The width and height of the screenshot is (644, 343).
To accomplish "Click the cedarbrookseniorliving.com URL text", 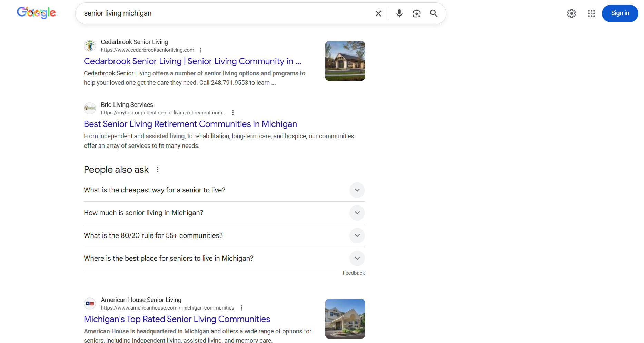I will (x=148, y=50).
